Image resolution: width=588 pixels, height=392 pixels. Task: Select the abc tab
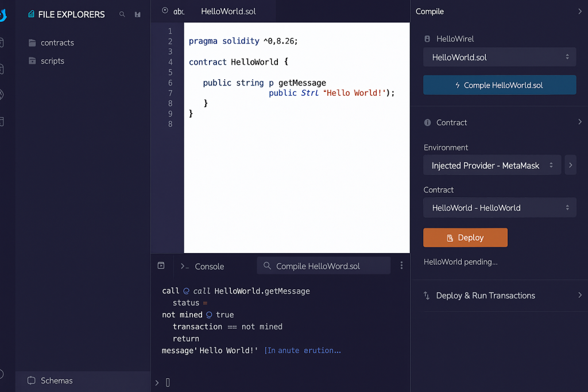click(x=179, y=11)
